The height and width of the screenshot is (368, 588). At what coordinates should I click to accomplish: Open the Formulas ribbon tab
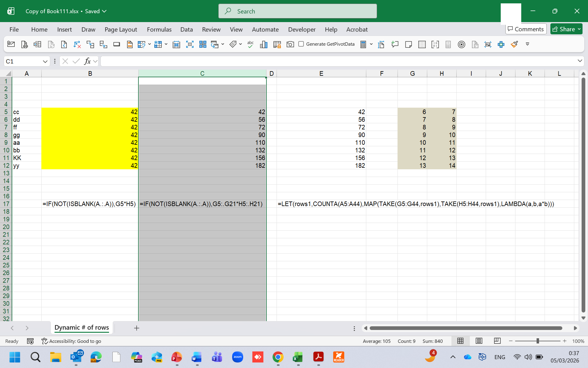[x=159, y=29]
